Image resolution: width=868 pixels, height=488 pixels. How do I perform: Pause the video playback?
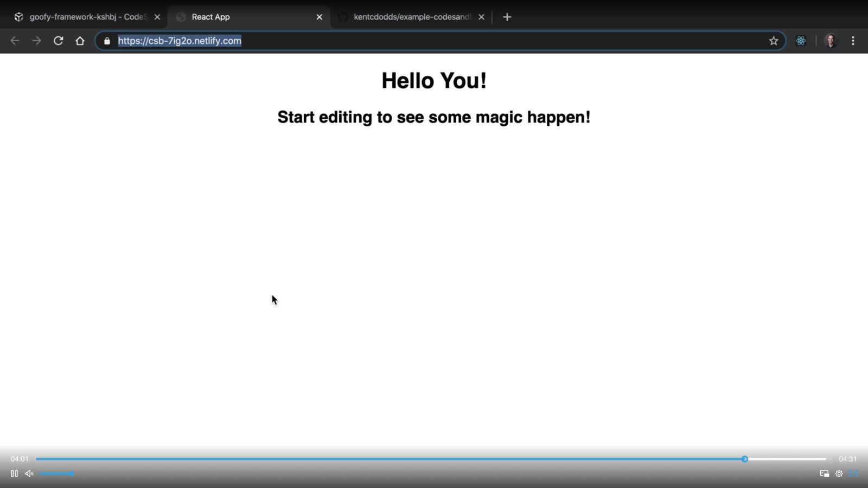point(14,473)
